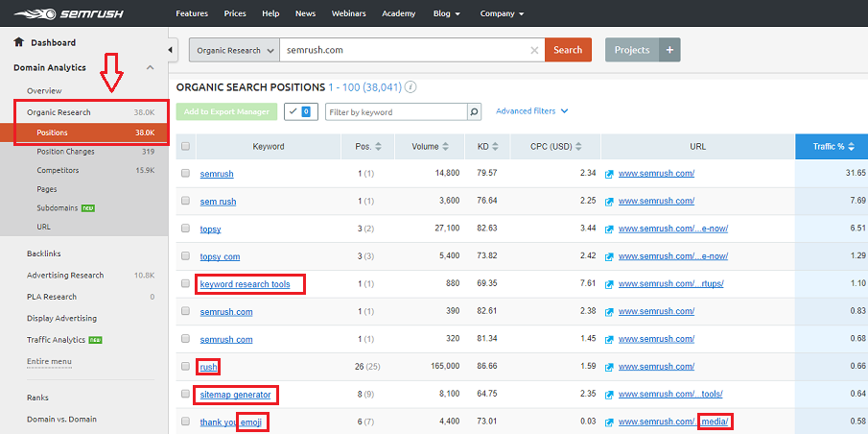
Task: Open Display Advertising in sidebar
Action: [x=61, y=318]
